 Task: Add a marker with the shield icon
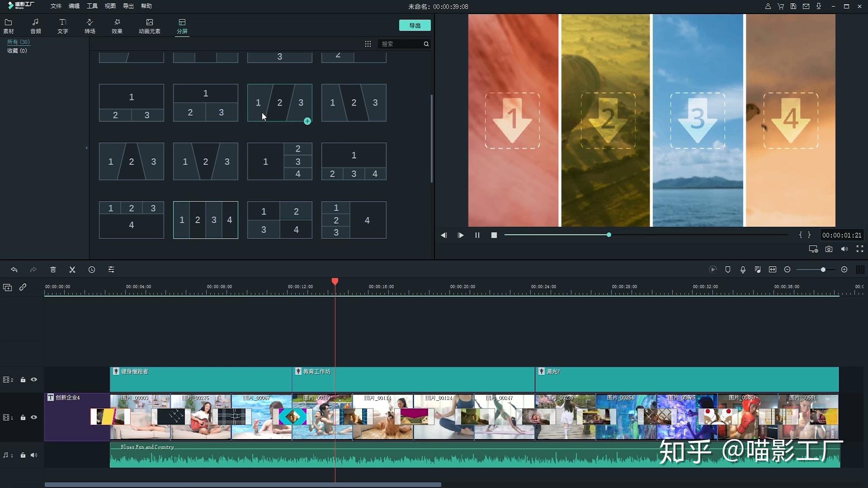[x=728, y=270]
